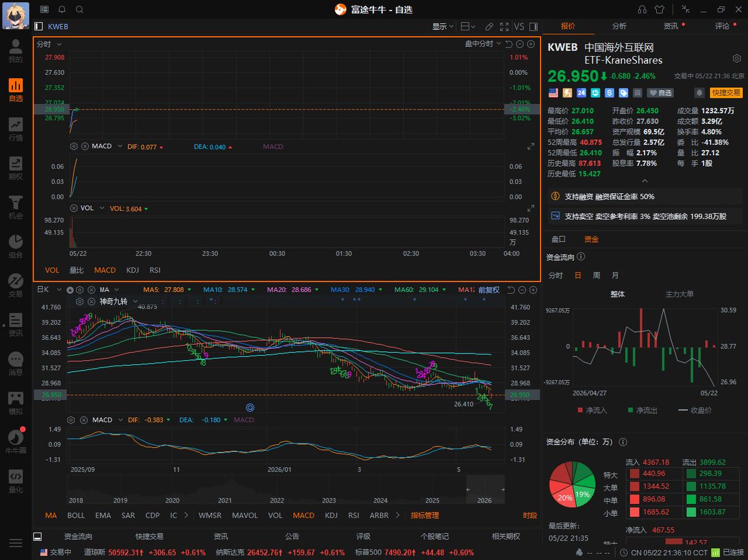Screen dimensions: 748x560
Task: Switch to the 资讯 tab in right panel
Action: (671, 26)
